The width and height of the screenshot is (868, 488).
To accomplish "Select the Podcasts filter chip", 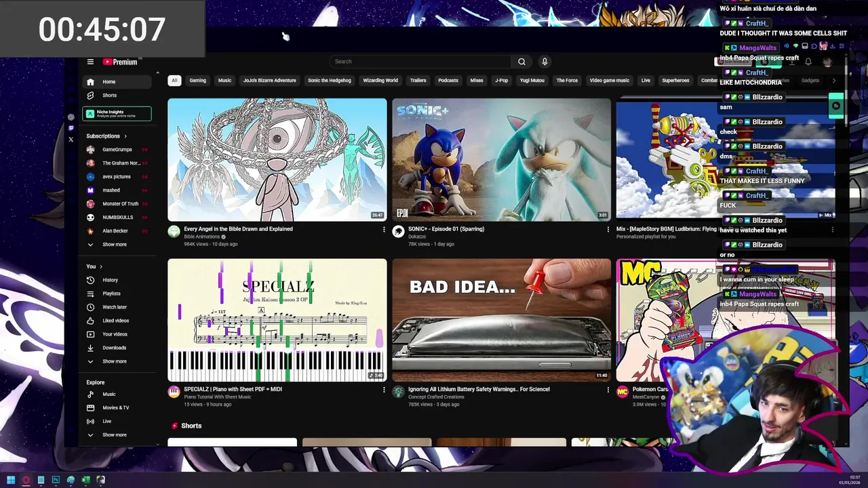I will pos(448,81).
